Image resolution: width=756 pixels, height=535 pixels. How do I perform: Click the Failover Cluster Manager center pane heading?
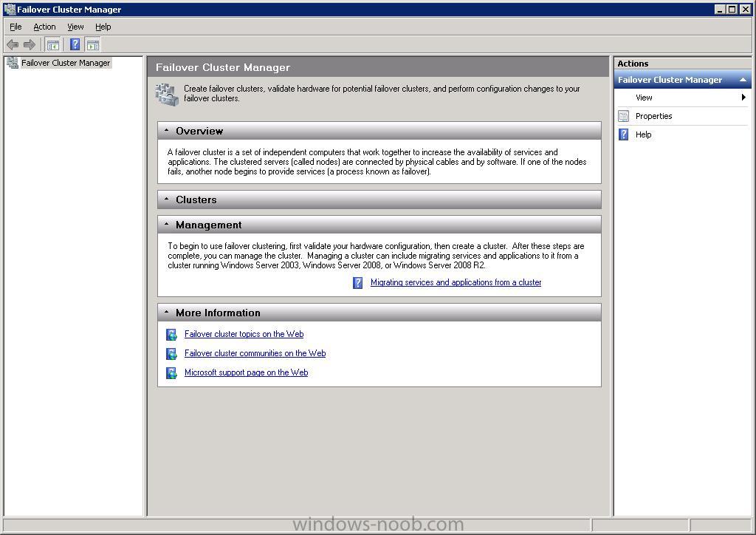point(223,67)
